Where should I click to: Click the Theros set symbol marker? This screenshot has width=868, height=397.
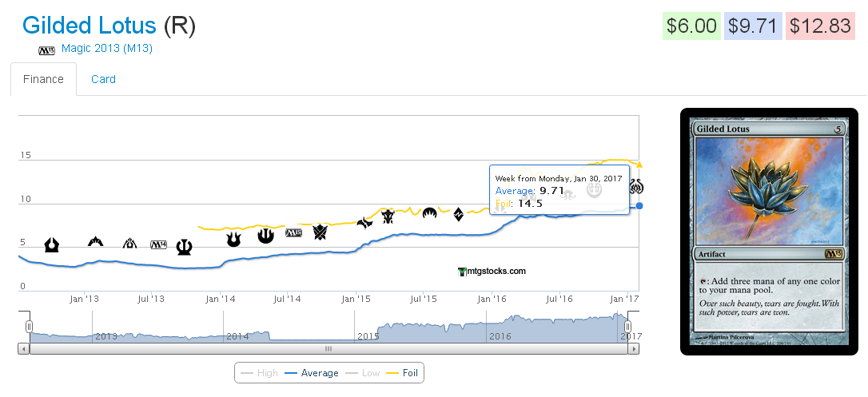185,247
